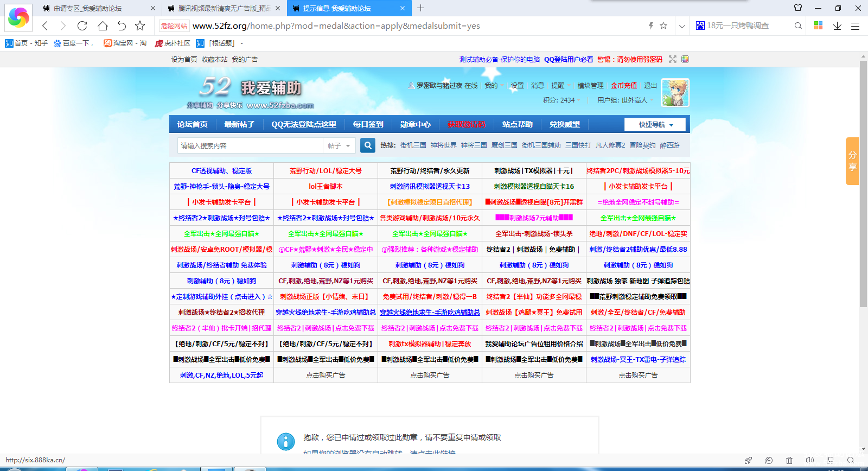Click the magnifier in the browser search box
Image resolution: width=868 pixels, height=471 pixels.
point(798,26)
